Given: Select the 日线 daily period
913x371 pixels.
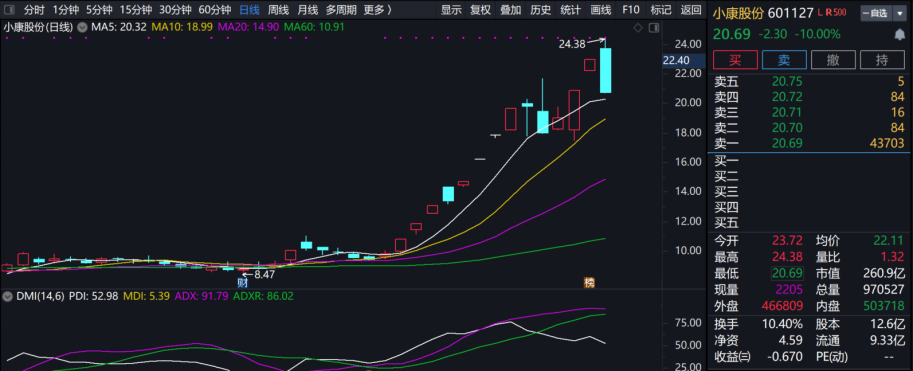Looking at the screenshot, I should coord(250,10).
